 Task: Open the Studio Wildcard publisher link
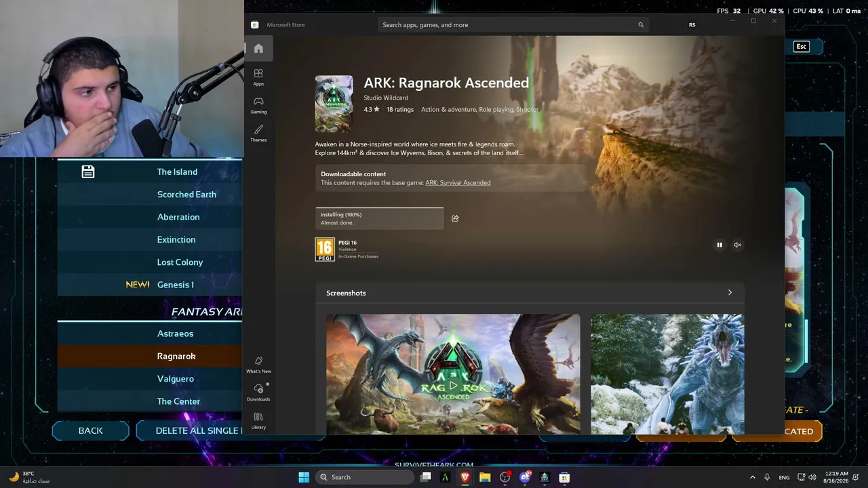[386, 98]
